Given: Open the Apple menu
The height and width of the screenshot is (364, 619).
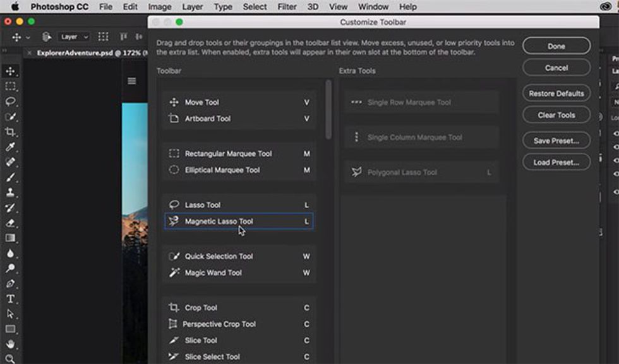Looking at the screenshot, I should tap(15, 7).
